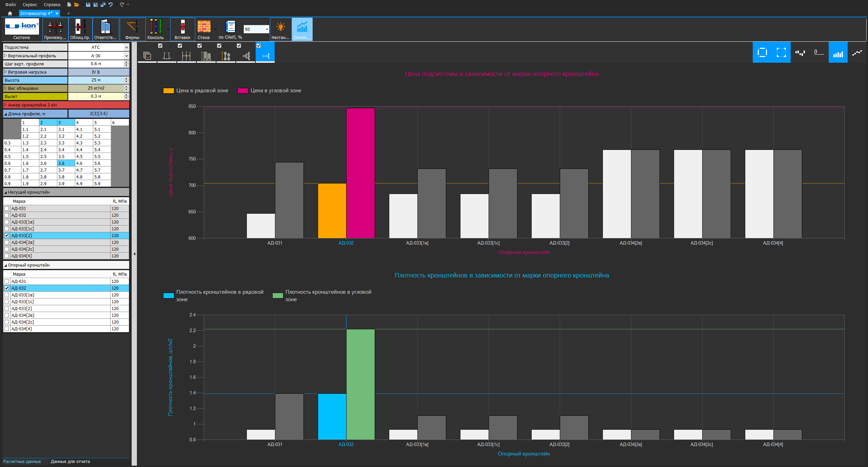This screenshot has height=467, width=868.
Task: Check the АД-031 bearing bracket checkbox
Action: pos(7,209)
